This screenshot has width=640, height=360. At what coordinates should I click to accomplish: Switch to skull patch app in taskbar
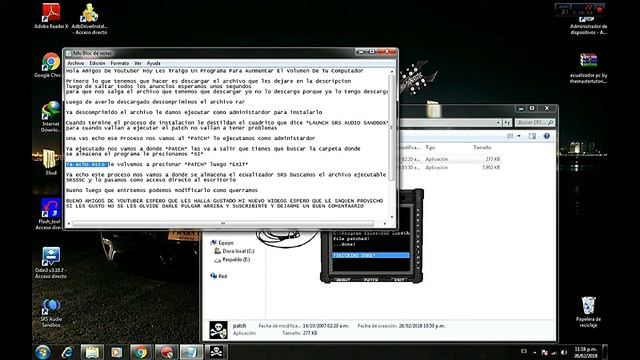216,352
